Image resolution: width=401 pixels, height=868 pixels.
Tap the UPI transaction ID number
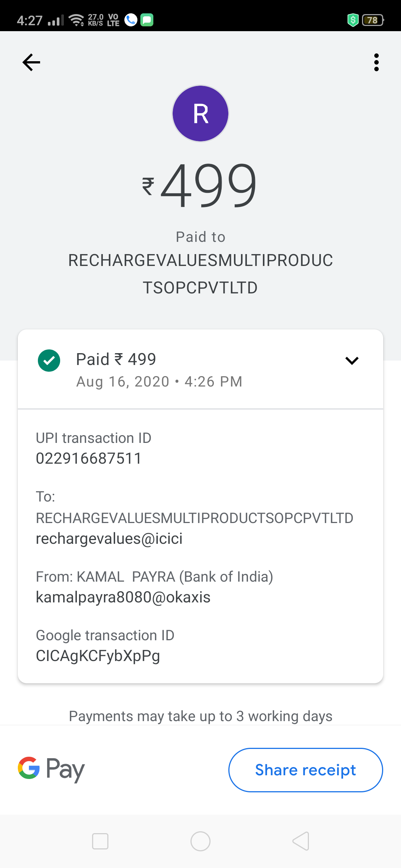click(x=89, y=458)
